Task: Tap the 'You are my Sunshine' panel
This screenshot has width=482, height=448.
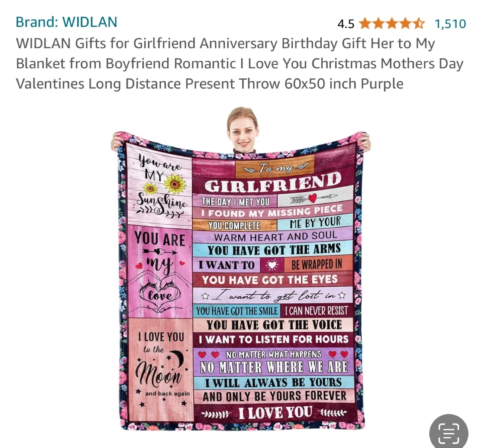Action: point(159,185)
